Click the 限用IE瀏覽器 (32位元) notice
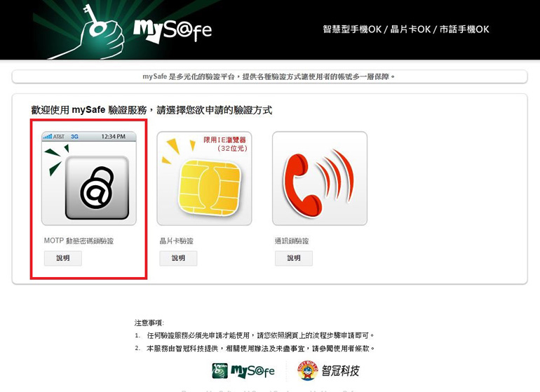Viewport: 540px width, 392px height. [225, 144]
